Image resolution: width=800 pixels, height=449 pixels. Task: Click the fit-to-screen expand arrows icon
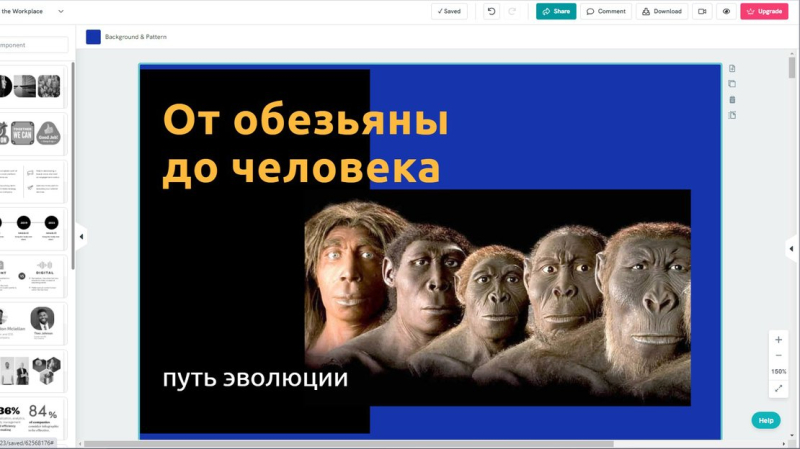coord(778,388)
